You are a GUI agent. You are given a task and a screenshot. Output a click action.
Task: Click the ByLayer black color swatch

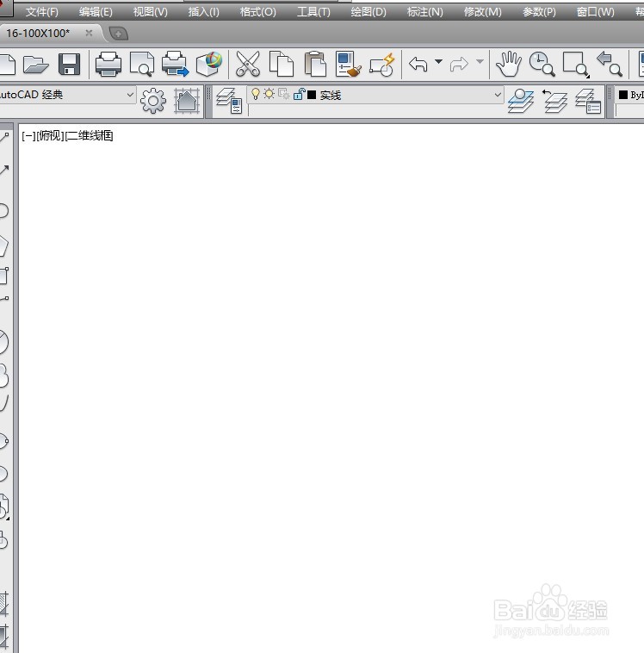tap(623, 95)
